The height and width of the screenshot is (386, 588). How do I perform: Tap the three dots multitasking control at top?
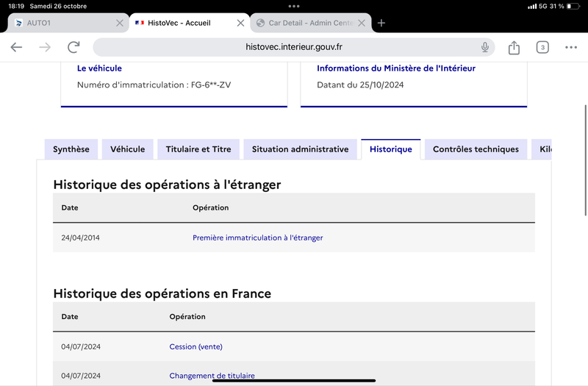pyautogui.click(x=294, y=6)
